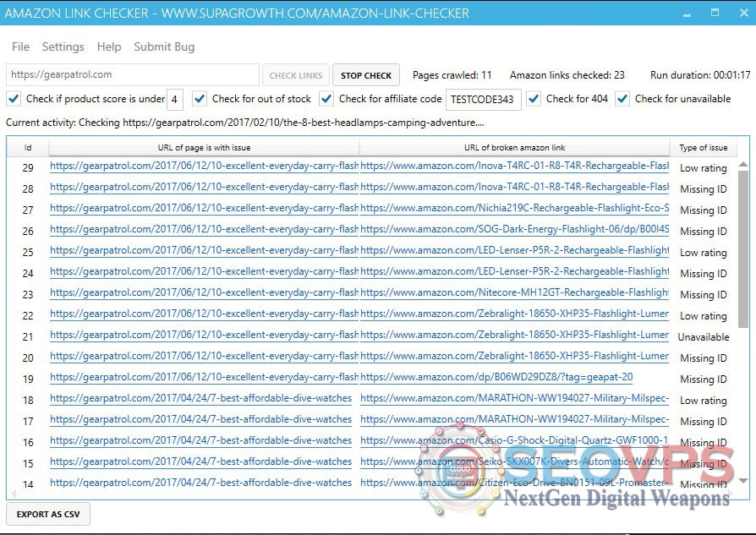Open the dive-watches page link in row 16
The width and height of the screenshot is (756, 535).
pyautogui.click(x=200, y=440)
